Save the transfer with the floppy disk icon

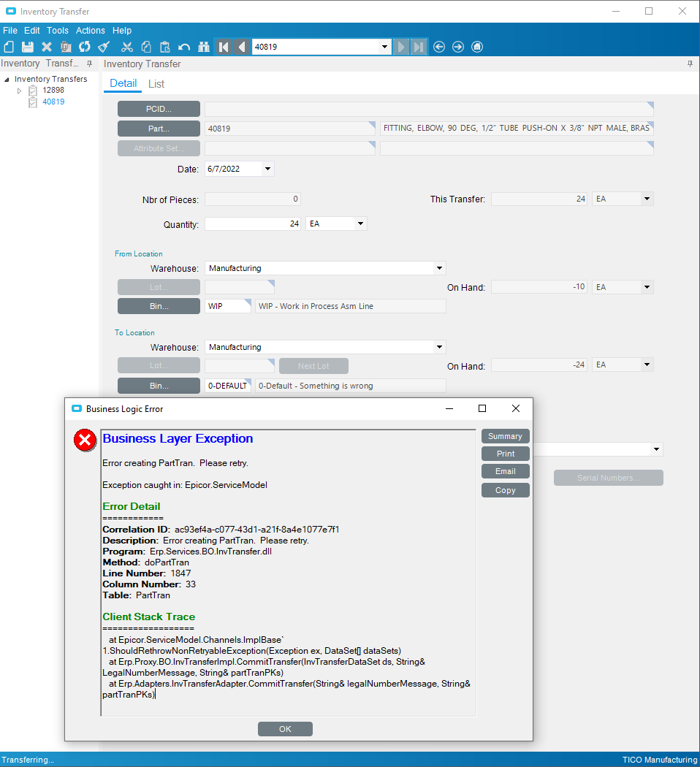[x=27, y=47]
